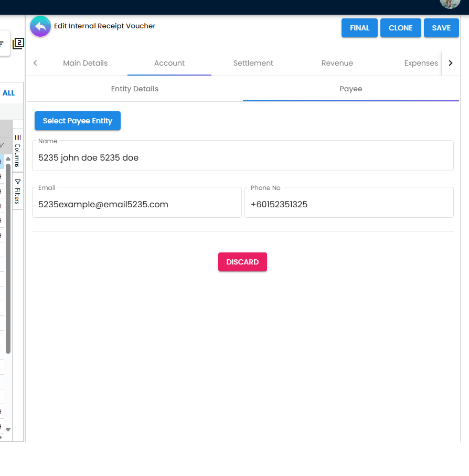Click the Select Payee Entity button
This screenshot has width=469, height=476.
click(77, 121)
